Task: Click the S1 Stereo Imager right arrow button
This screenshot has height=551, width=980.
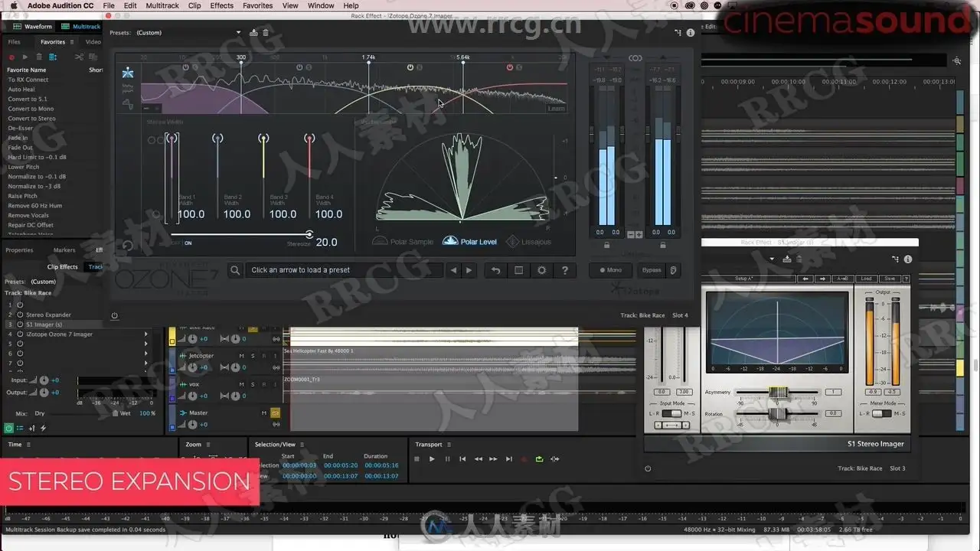Action: coord(823,279)
